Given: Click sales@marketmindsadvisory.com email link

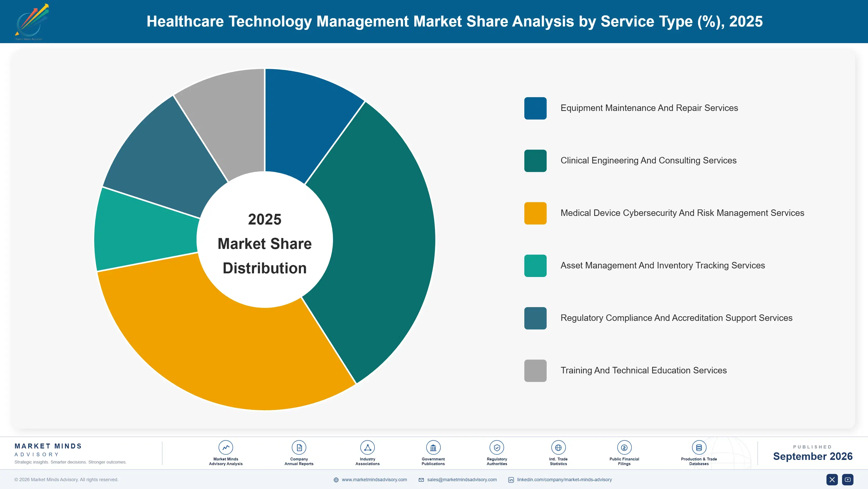Looking at the screenshot, I should point(462,480).
